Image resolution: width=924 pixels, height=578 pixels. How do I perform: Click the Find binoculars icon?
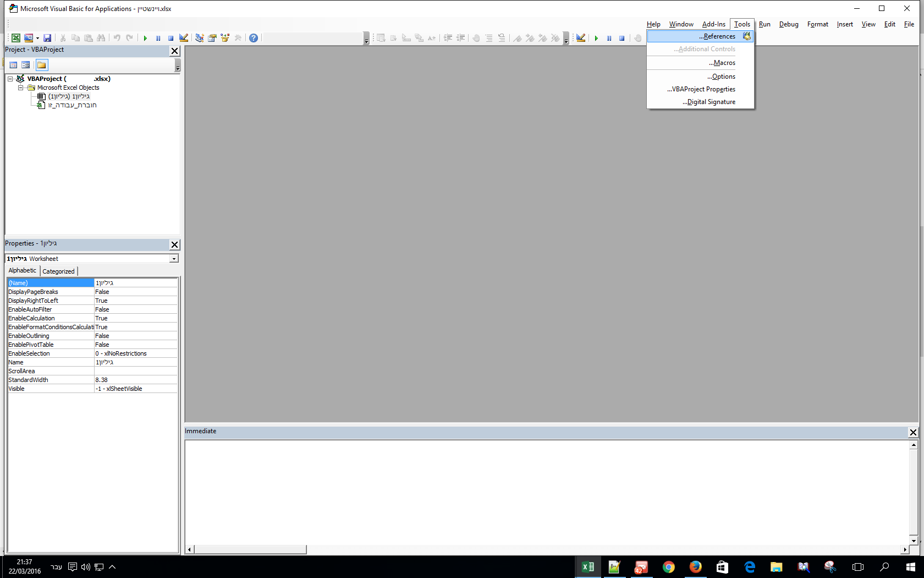pyautogui.click(x=101, y=38)
